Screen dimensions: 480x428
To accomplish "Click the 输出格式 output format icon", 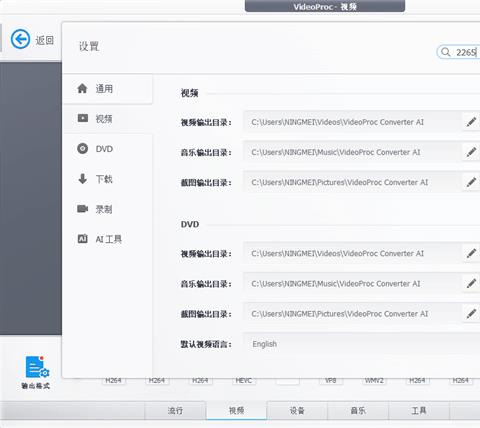I will [37, 367].
